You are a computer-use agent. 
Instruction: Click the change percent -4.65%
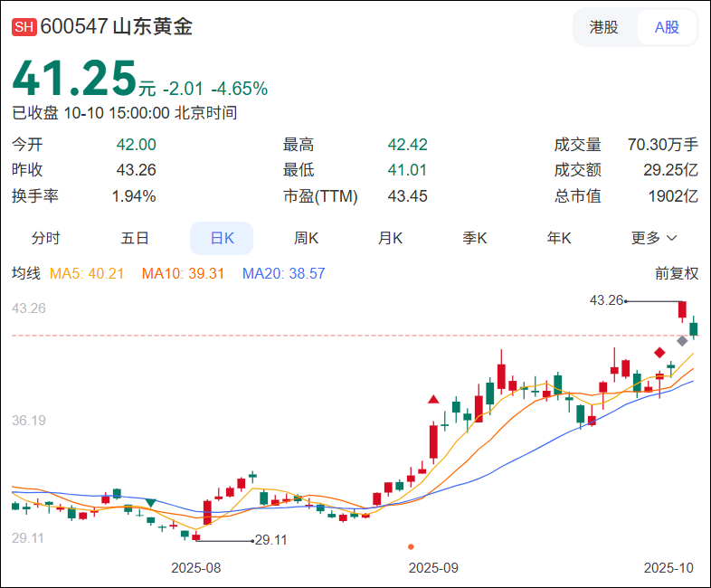pyautogui.click(x=240, y=89)
